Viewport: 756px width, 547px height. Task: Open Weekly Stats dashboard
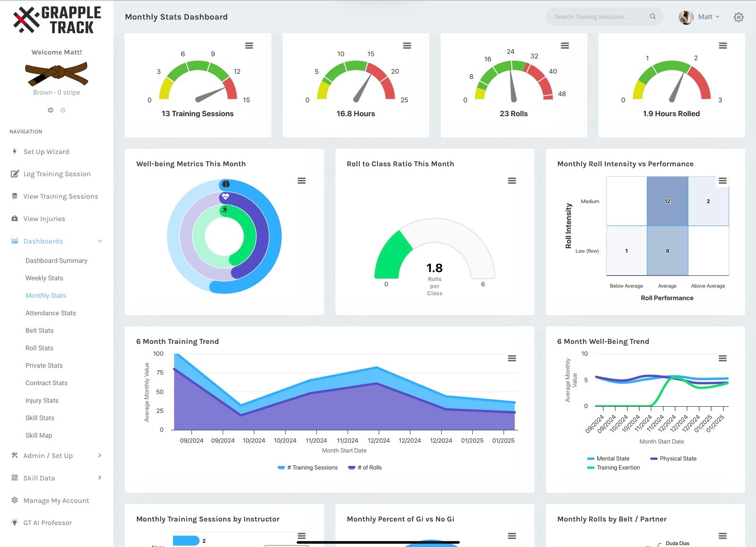pos(44,278)
